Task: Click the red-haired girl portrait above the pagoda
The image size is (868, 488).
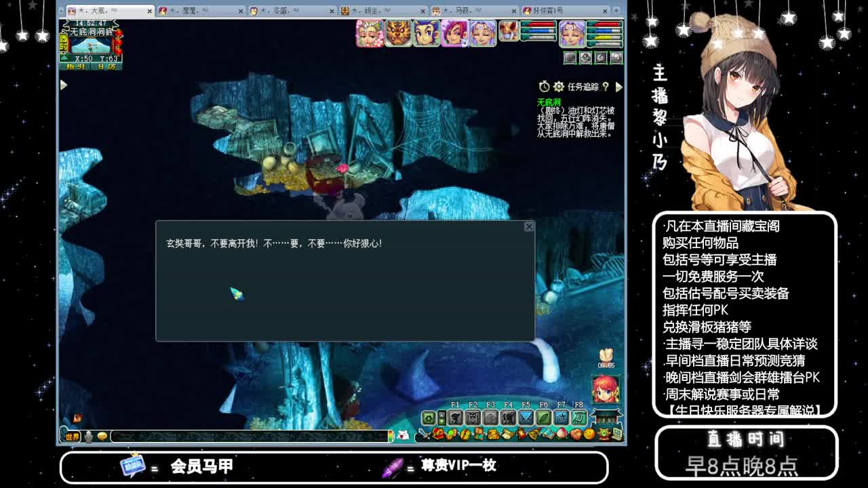Action: (x=606, y=389)
